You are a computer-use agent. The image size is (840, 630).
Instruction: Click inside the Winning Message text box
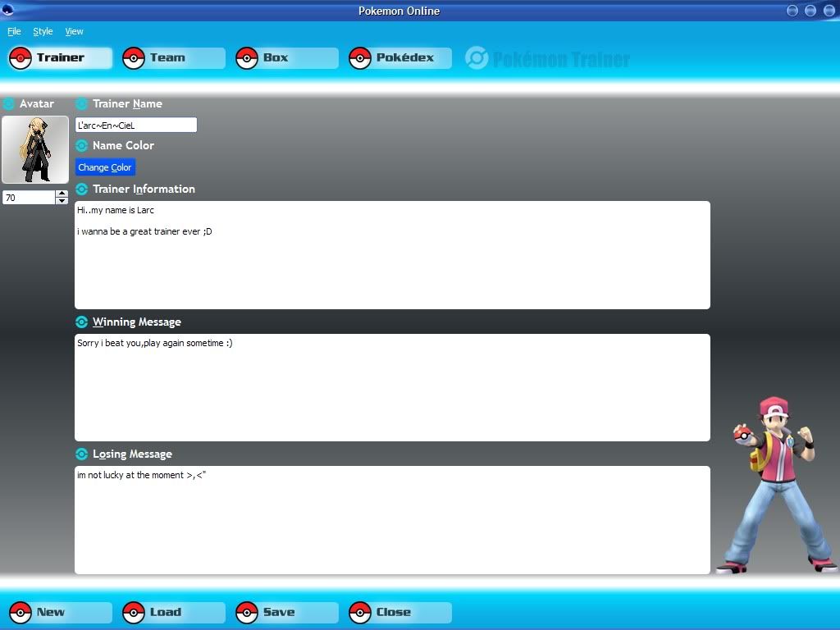coord(392,388)
